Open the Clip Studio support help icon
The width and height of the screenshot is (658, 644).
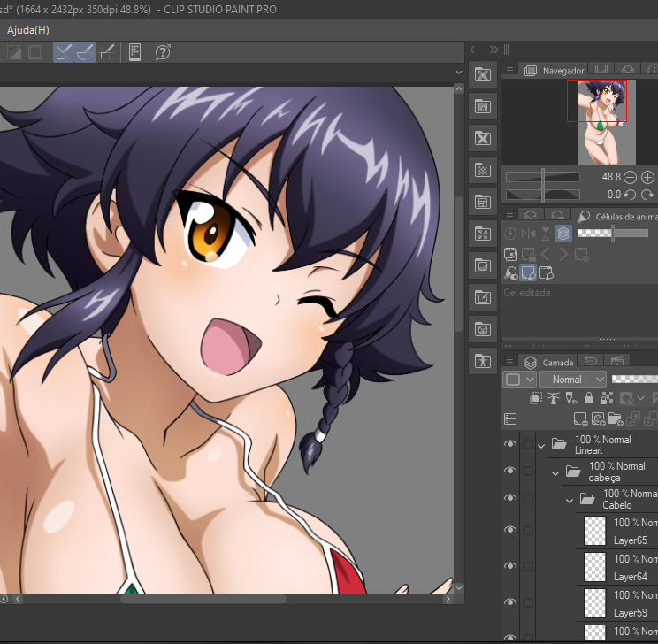(163, 52)
